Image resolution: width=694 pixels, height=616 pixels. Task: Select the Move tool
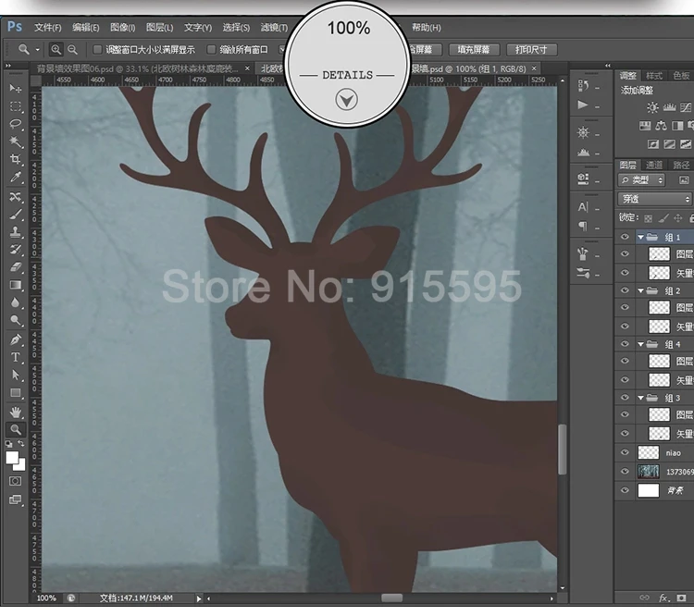pos(16,89)
